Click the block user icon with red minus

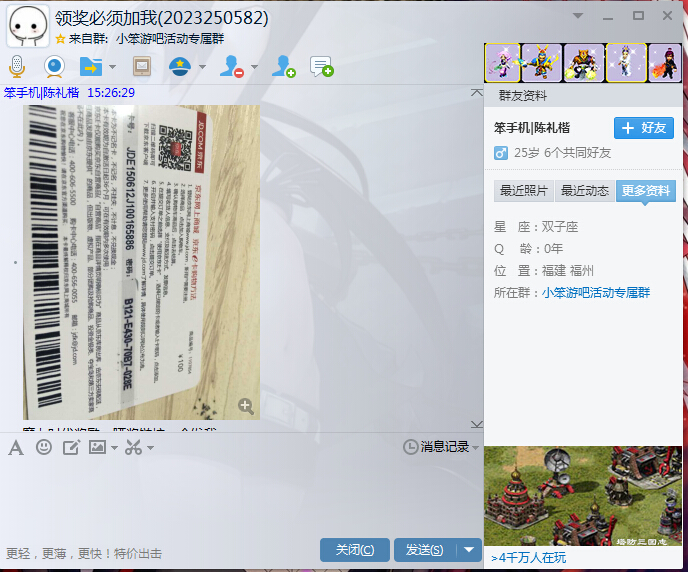tap(232, 67)
